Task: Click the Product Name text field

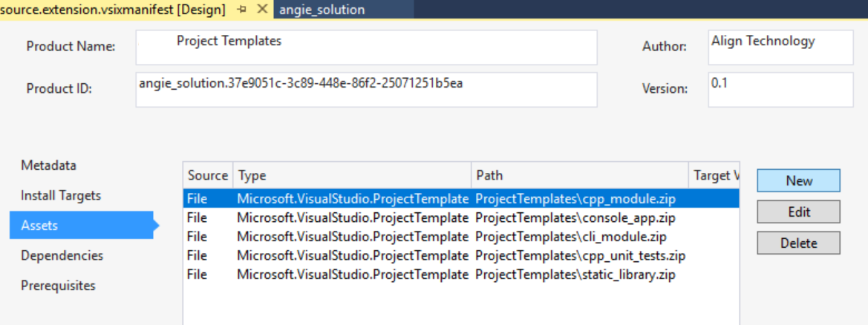Action: (x=366, y=47)
